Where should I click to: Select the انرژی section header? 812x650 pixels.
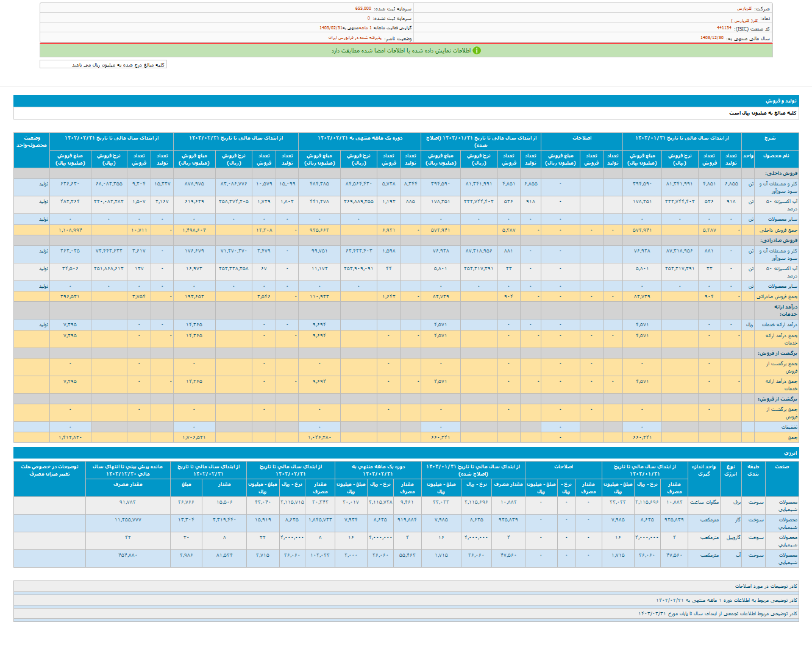tap(790, 453)
